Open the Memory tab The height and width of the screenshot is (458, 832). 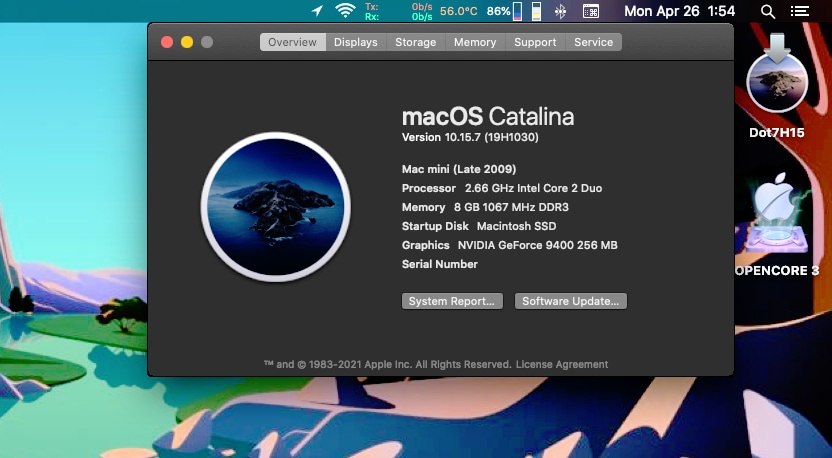(475, 42)
